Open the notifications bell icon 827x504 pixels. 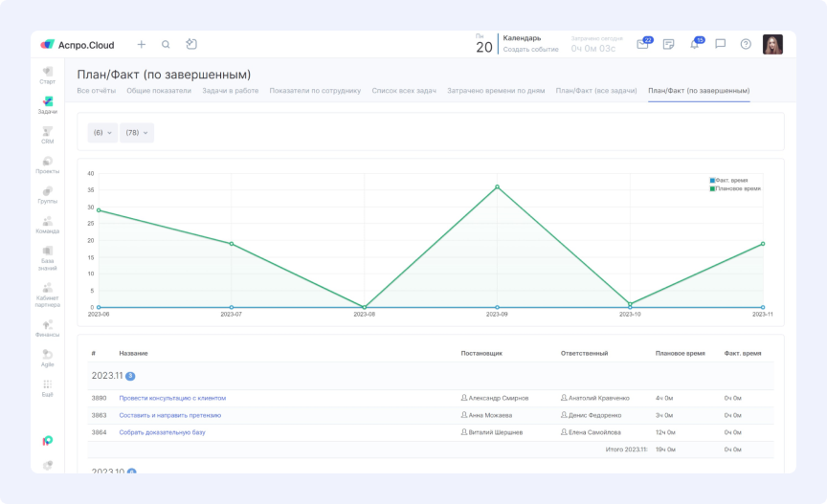(x=694, y=44)
